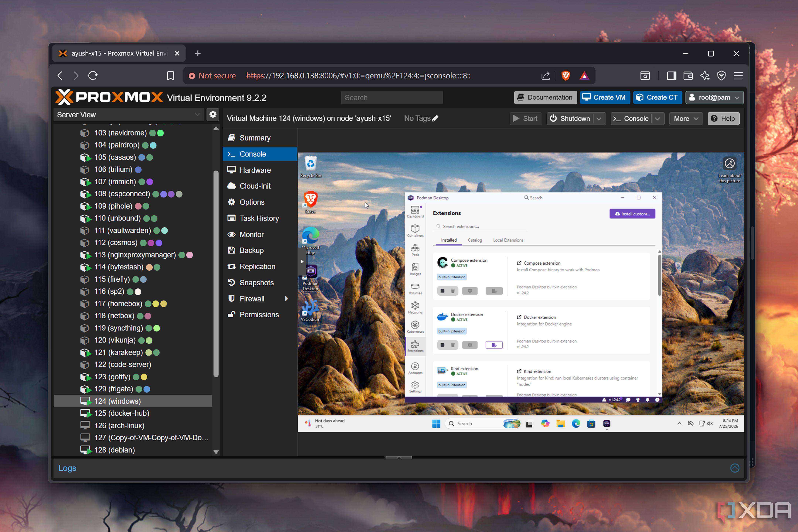
Task: Stop the Compose extension with stop icon
Action: point(442,291)
